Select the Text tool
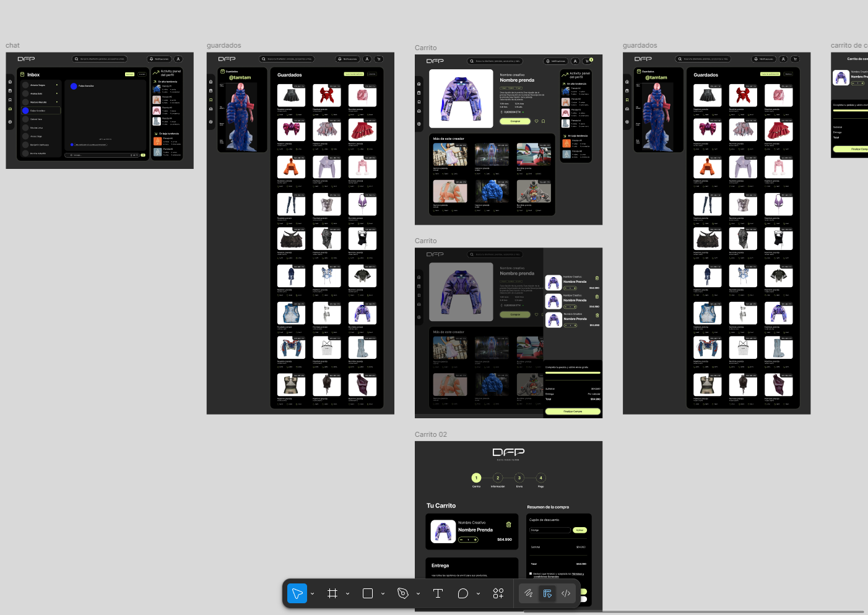This screenshot has width=868, height=615. [438, 593]
